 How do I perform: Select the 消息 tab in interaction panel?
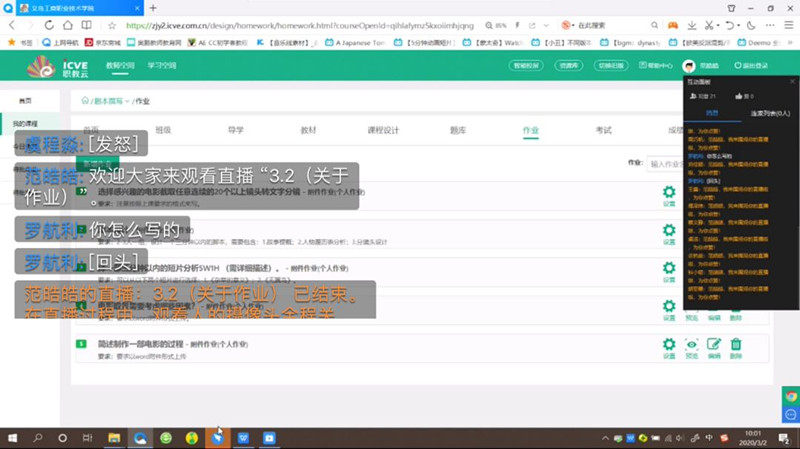(x=712, y=113)
